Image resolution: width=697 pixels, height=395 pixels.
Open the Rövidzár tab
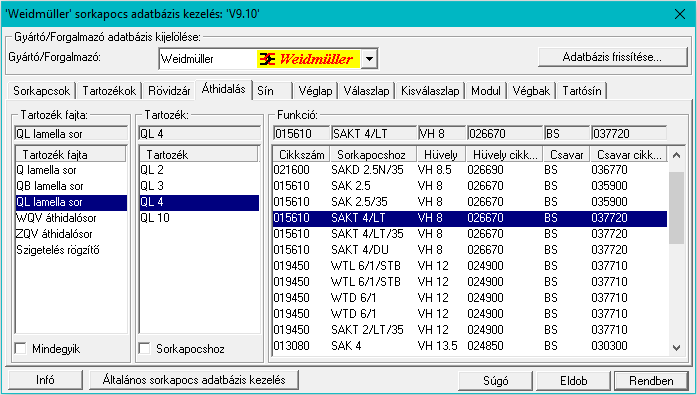pos(169,91)
